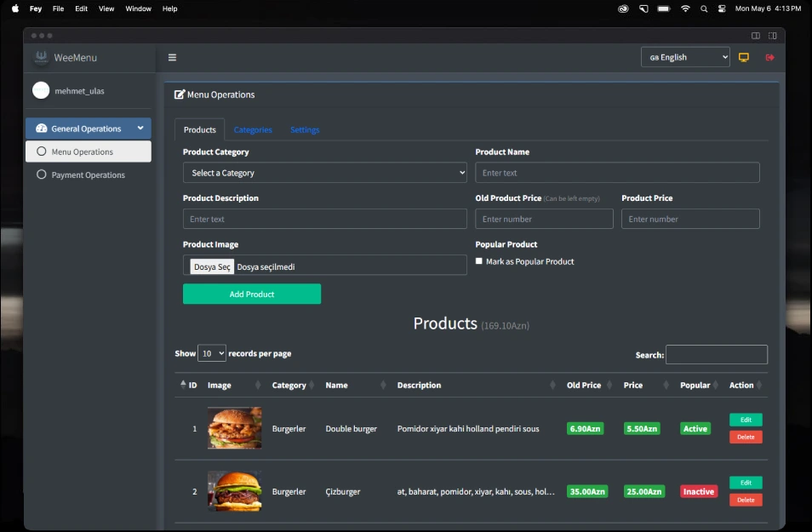This screenshot has width=812, height=532.
Task: Open the Edit menu in menu bar
Action: pyautogui.click(x=82, y=9)
